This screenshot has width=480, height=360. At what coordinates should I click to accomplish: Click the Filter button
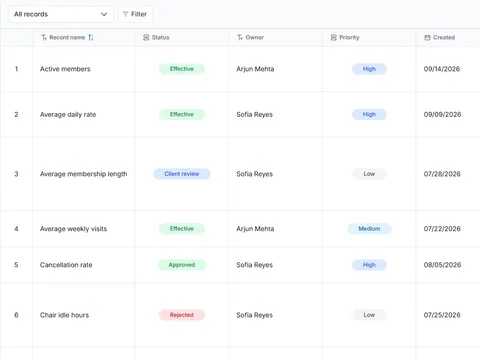point(135,14)
